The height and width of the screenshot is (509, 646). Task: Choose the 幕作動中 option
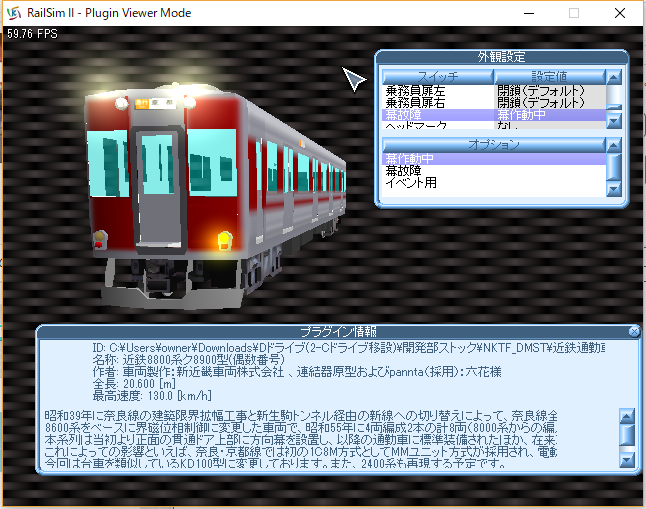pos(494,159)
